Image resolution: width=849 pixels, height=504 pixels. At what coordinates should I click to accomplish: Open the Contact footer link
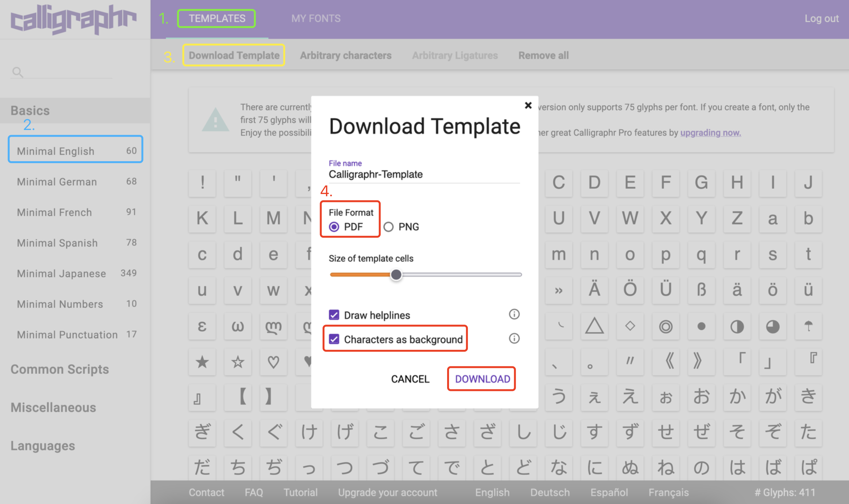coord(206,492)
